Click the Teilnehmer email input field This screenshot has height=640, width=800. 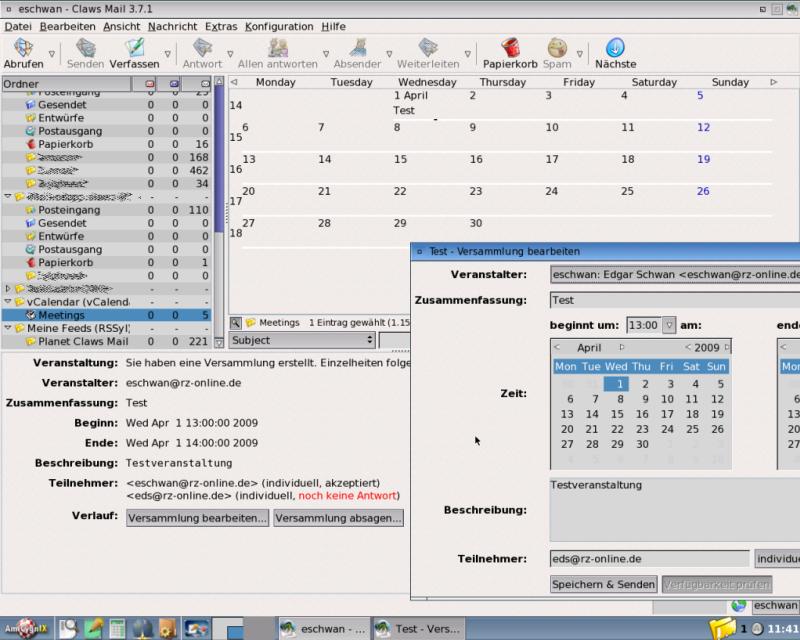click(x=649, y=559)
